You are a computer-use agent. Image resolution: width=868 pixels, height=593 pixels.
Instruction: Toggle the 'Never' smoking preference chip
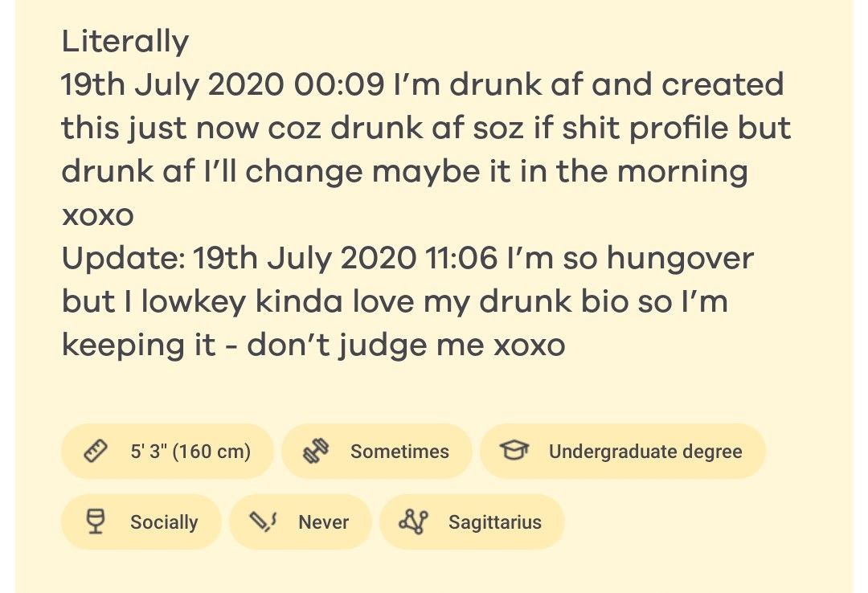pyautogui.click(x=301, y=522)
